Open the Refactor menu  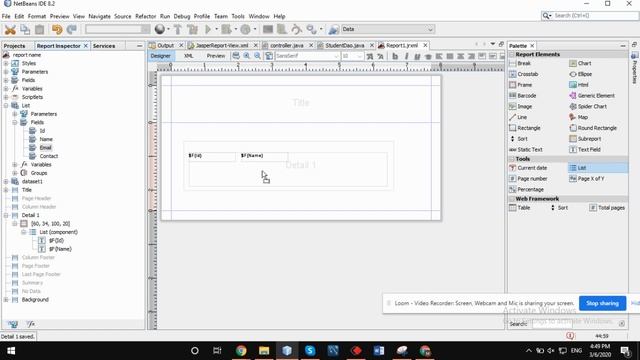(x=146, y=16)
